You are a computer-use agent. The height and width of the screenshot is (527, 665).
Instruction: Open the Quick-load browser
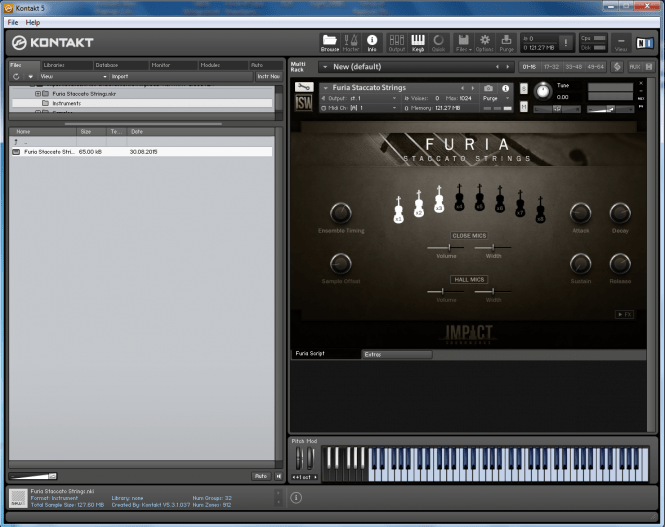click(x=438, y=43)
